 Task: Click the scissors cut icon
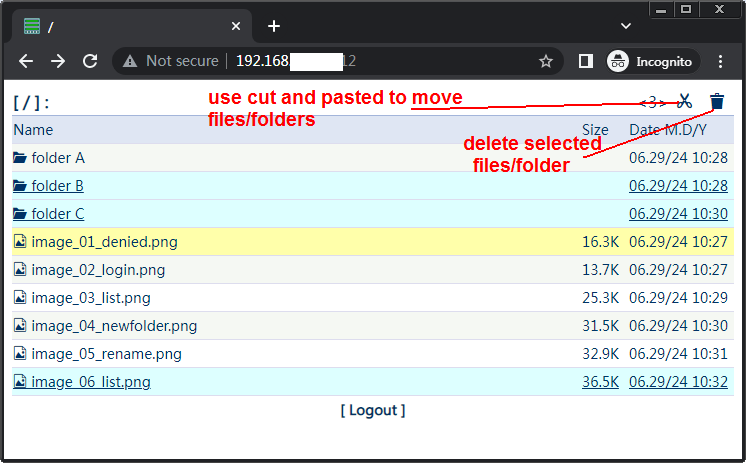pyautogui.click(x=685, y=101)
